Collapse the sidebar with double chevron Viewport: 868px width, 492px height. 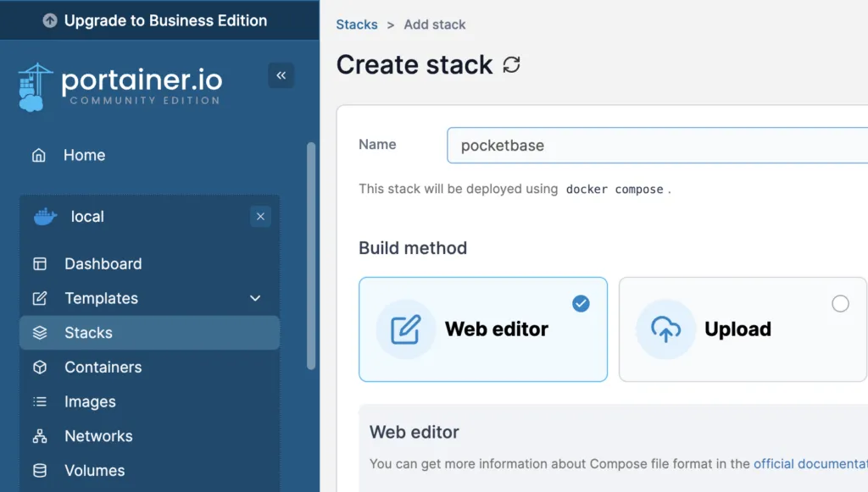281,75
